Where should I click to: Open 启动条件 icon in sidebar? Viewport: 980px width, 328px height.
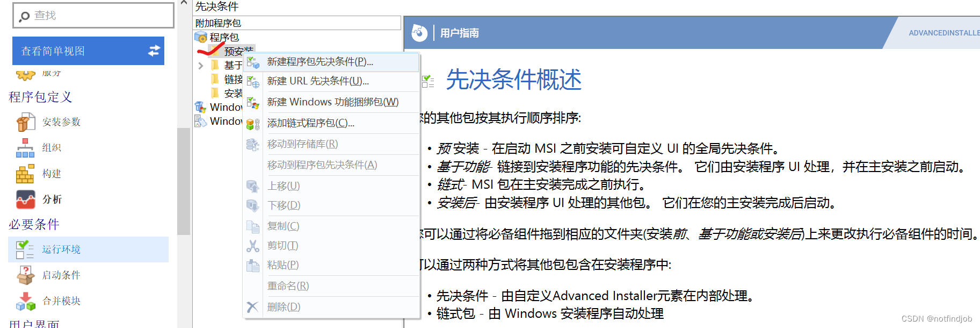coord(25,275)
